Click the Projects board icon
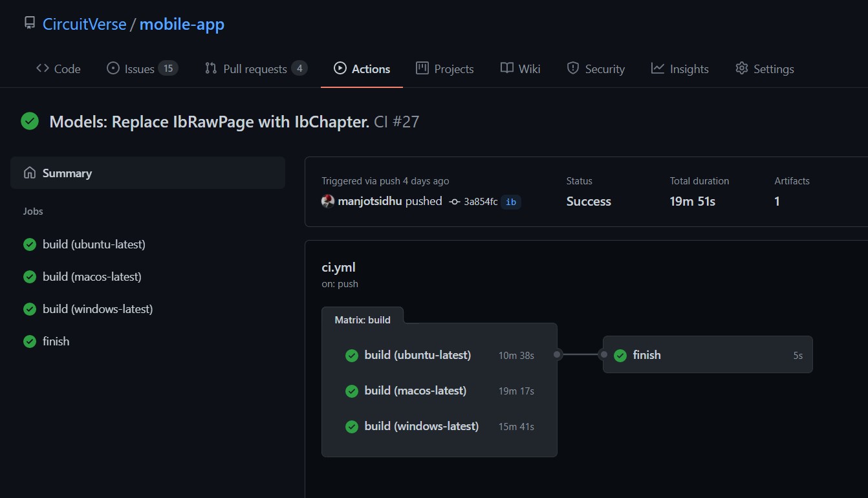The image size is (868, 498). pyautogui.click(x=422, y=68)
